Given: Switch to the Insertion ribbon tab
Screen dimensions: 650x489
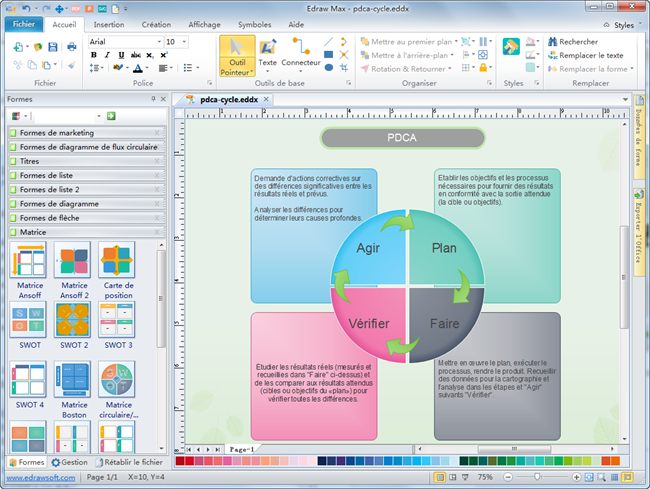Looking at the screenshot, I should point(109,23).
